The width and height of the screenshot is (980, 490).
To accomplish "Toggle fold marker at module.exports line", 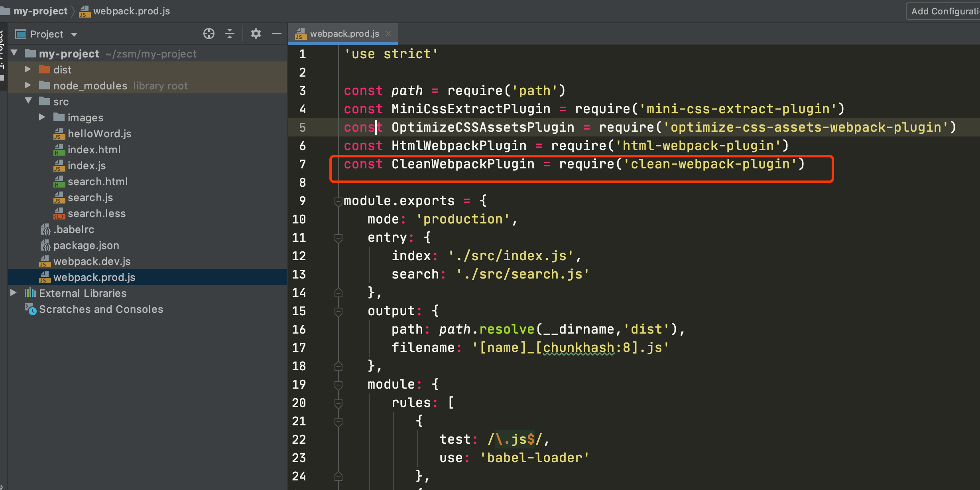I will (x=338, y=201).
